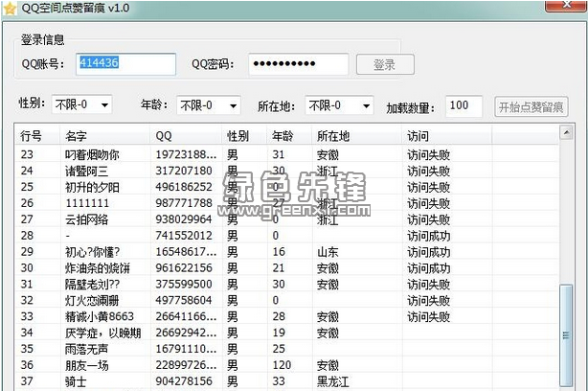This screenshot has height=391, width=588.
Task: Click QQ number 497758604
Action: (184, 300)
